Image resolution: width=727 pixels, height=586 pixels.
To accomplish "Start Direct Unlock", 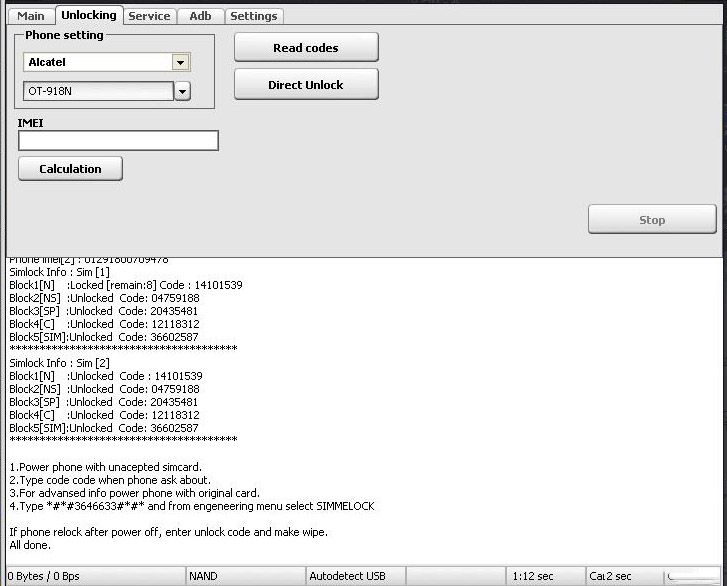I will coord(306,85).
